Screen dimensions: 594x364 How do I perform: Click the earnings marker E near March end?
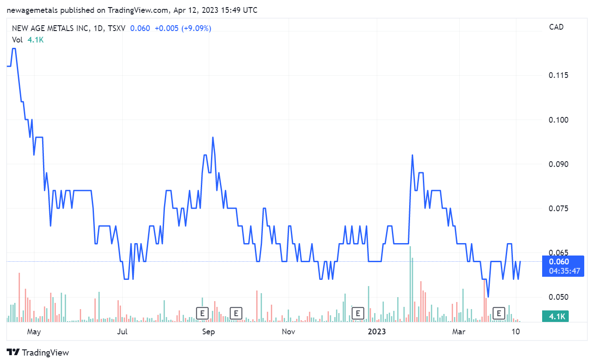(499, 313)
